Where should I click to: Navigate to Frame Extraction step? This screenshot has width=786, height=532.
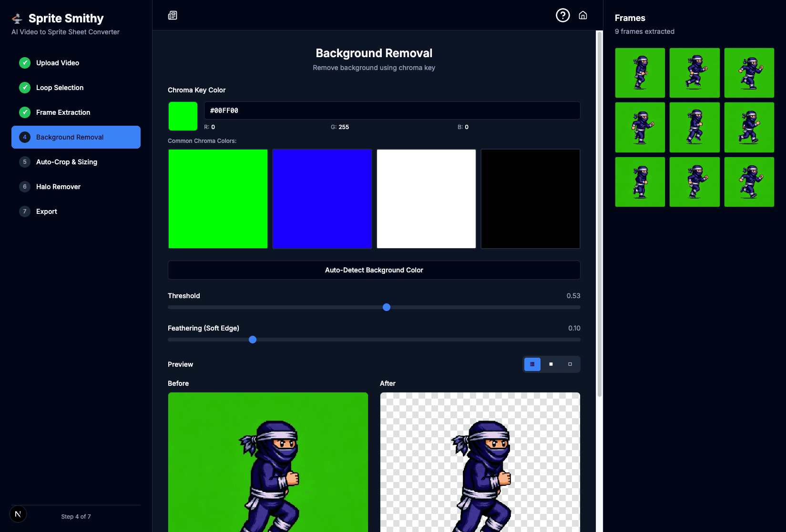point(63,112)
